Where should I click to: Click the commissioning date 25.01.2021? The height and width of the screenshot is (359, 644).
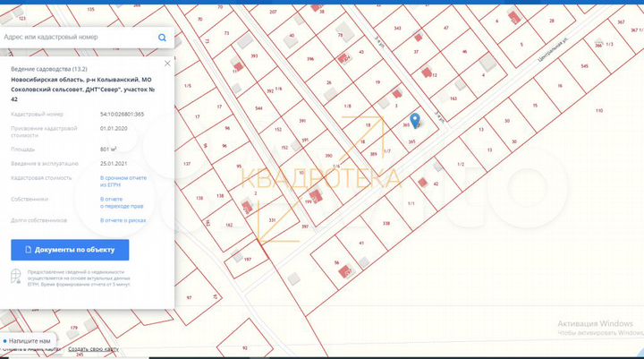pos(114,164)
